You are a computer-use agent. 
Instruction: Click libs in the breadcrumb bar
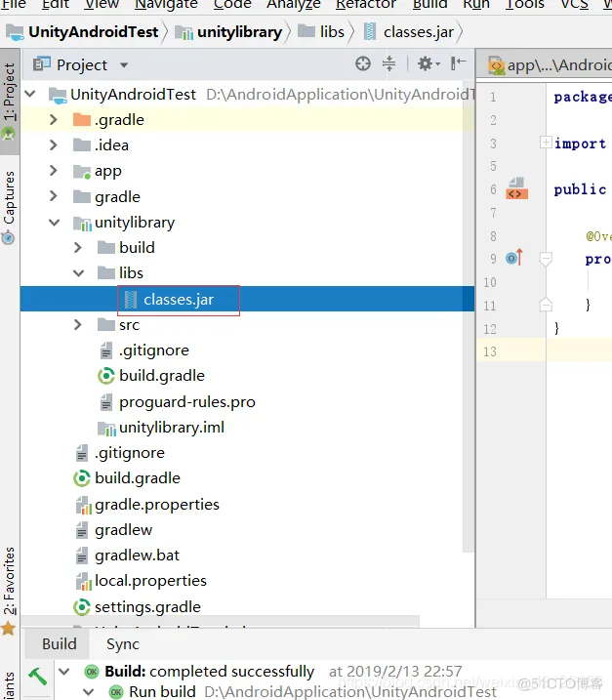(332, 32)
